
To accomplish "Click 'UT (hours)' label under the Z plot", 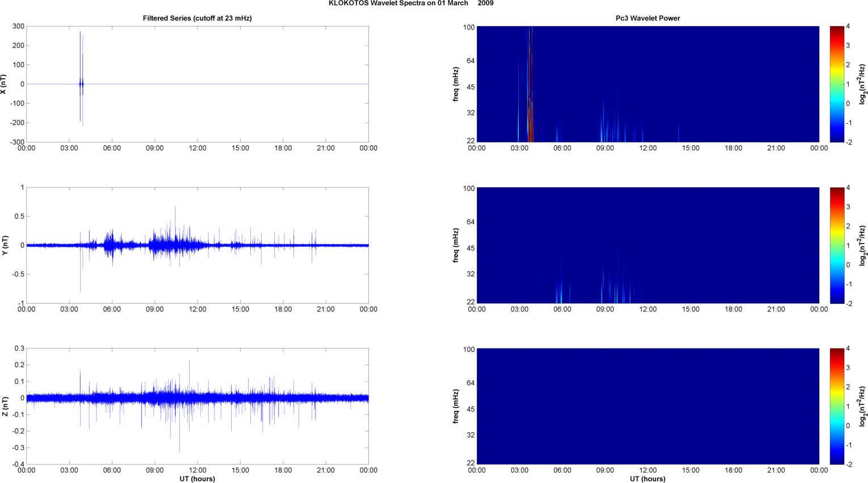I will pyautogui.click(x=197, y=478).
